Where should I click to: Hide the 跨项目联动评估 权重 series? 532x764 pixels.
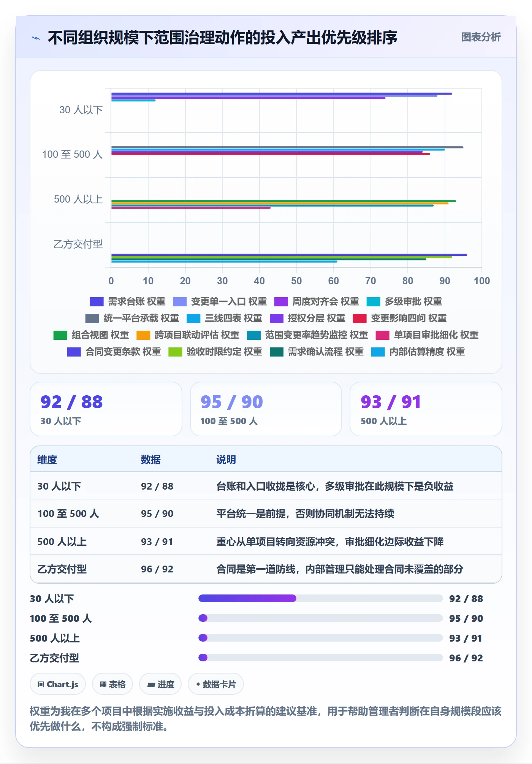pos(188,335)
